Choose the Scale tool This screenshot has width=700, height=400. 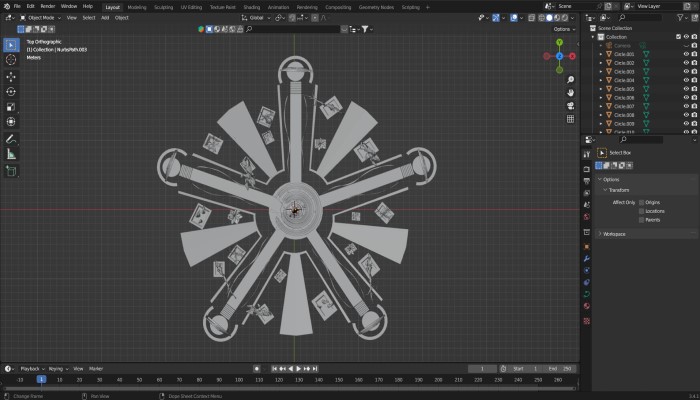point(11,107)
